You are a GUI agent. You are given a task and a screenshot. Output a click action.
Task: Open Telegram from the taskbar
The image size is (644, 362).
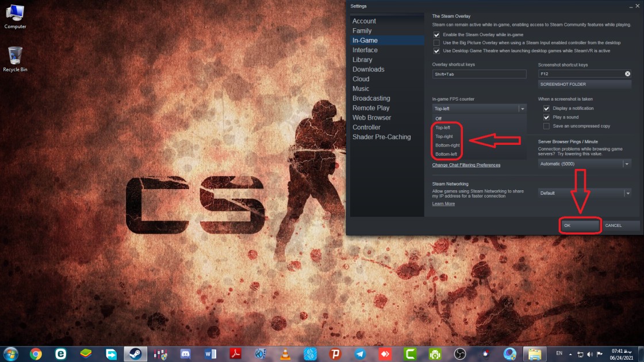pos(360,354)
